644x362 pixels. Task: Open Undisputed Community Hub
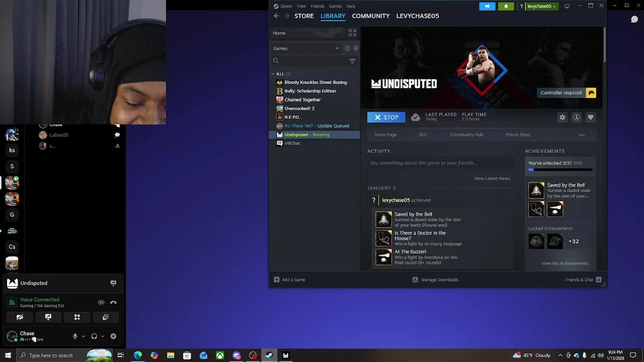coord(466,135)
